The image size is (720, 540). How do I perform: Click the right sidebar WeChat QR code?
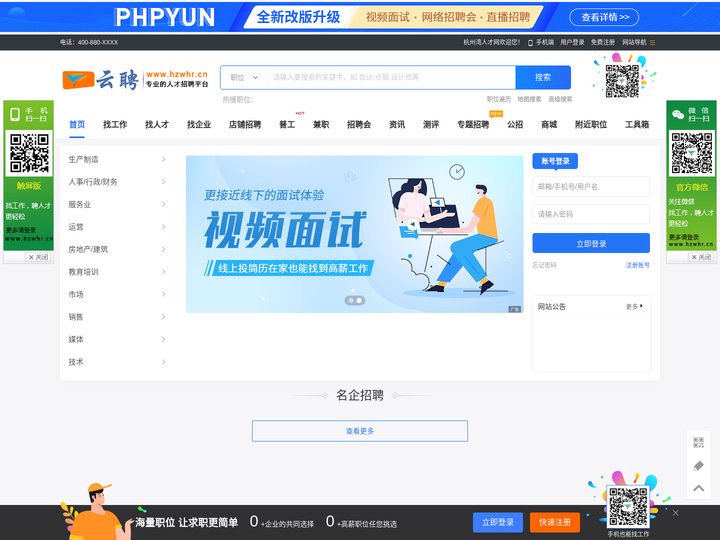pos(692,153)
